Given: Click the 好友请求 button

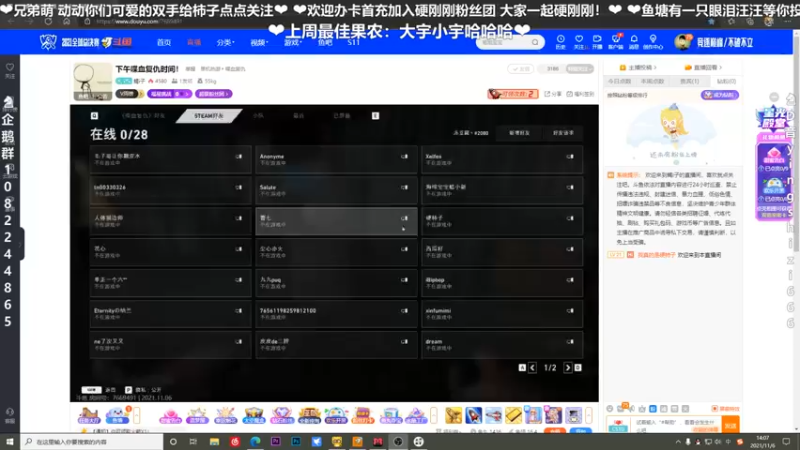Looking at the screenshot, I should tap(563, 133).
